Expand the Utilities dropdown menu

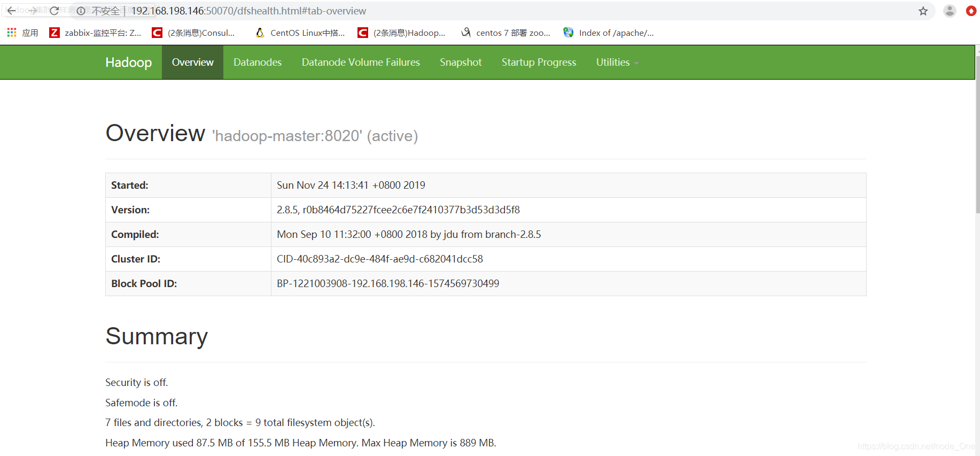pos(617,63)
